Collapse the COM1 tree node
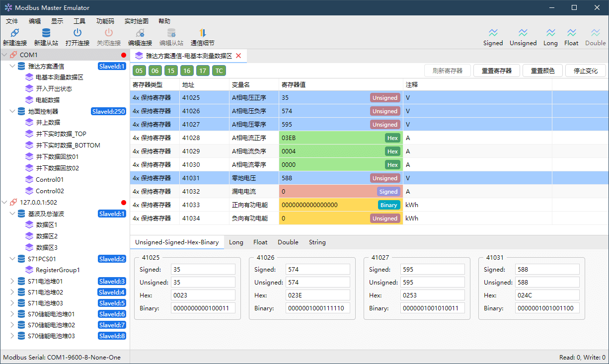 point(5,55)
